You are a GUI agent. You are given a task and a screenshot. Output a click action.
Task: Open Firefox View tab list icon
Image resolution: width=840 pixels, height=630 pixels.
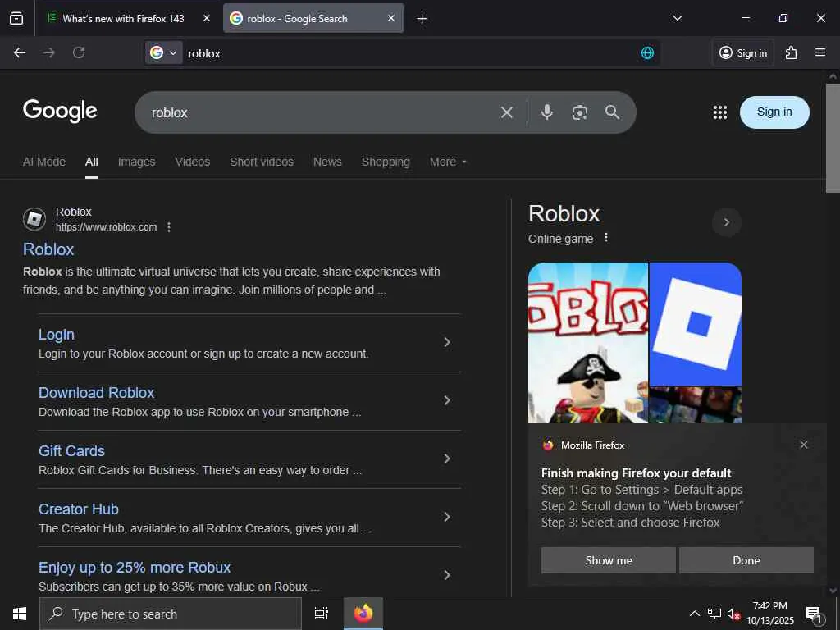(x=16, y=18)
